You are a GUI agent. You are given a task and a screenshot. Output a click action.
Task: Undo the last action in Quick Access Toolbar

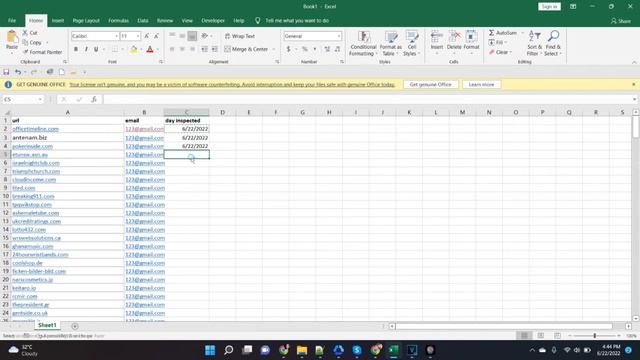point(18,72)
